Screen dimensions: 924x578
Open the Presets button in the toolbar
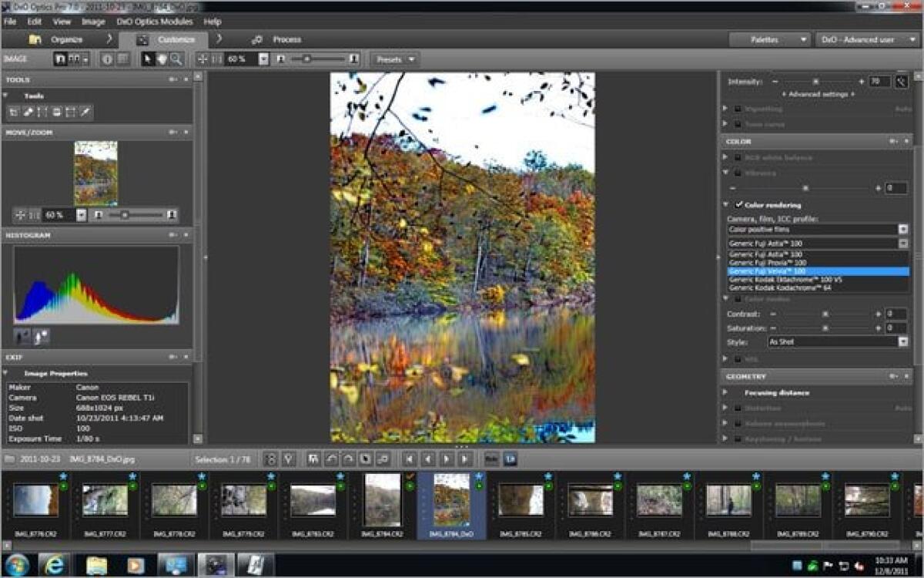pos(393,59)
